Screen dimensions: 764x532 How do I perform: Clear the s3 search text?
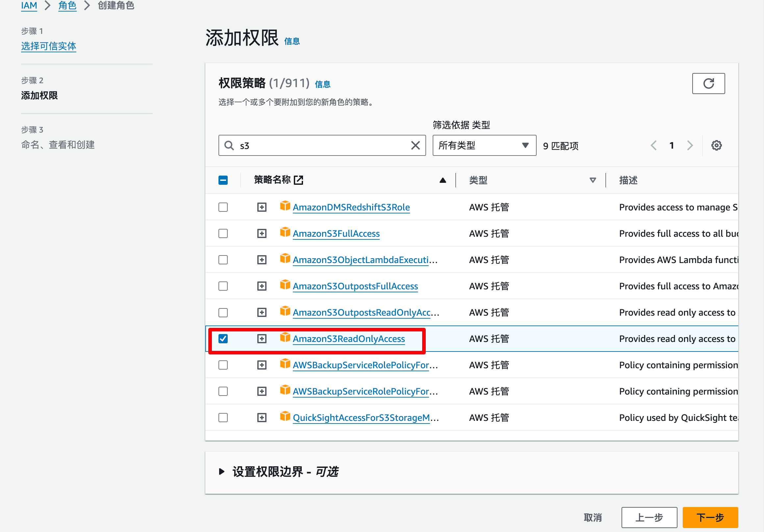click(415, 145)
